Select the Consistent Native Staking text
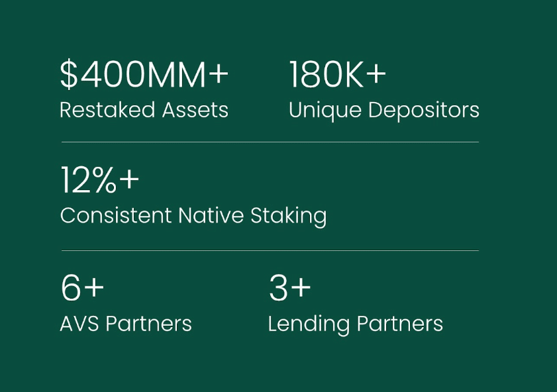The width and height of the screenshot is (557, 392). (x=193, y=217)
